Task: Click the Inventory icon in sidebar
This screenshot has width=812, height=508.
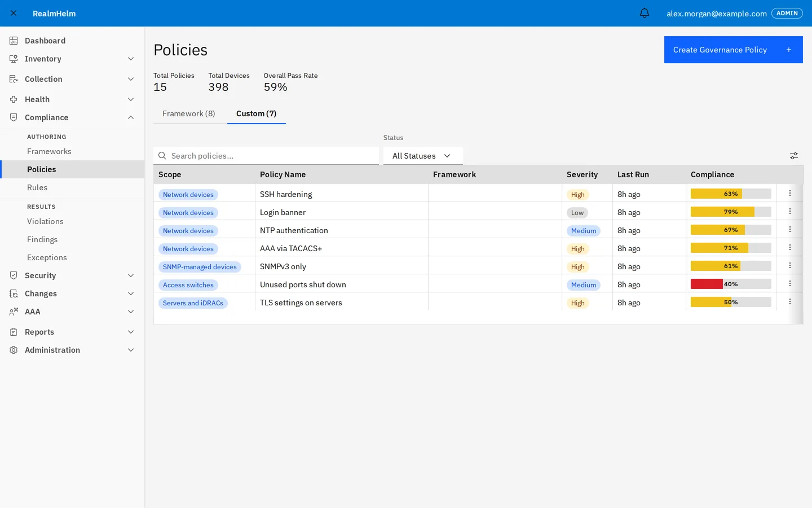Action: pos(14,59)
